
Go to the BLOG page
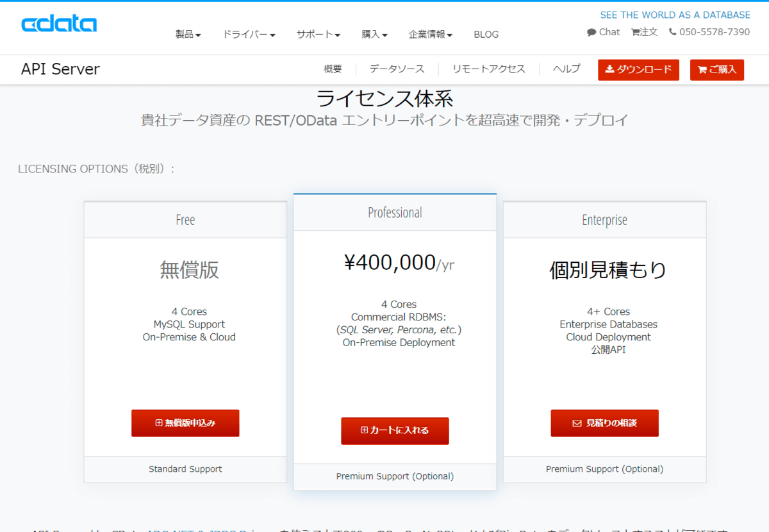click(486, 35)
